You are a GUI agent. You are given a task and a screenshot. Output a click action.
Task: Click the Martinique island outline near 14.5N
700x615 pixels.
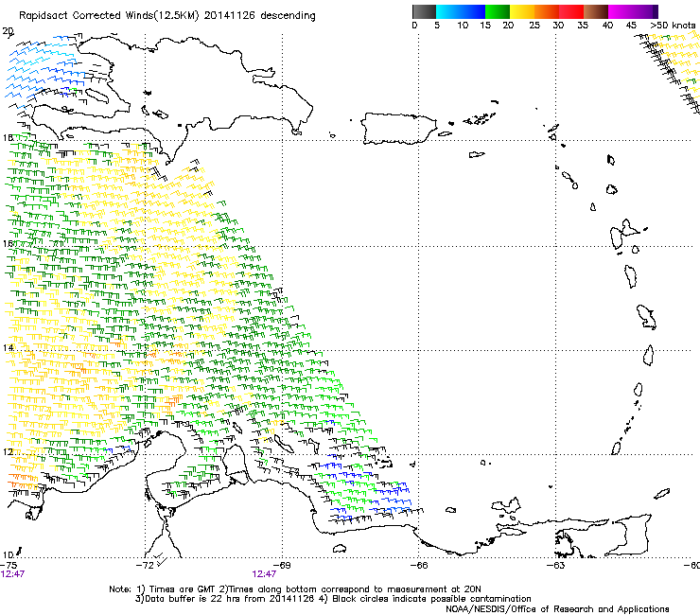tap(646, 317)
